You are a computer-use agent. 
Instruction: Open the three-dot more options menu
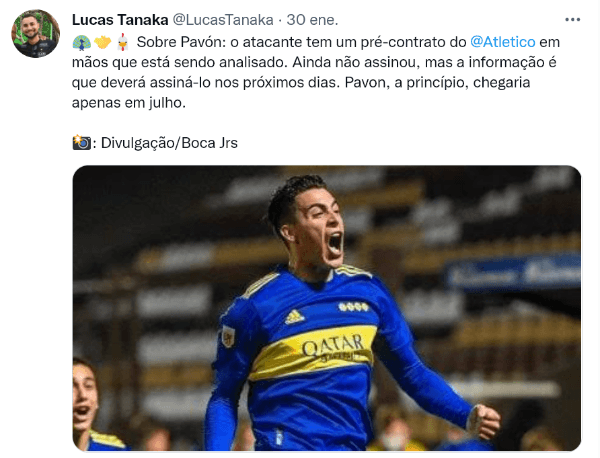pos(572,20)
